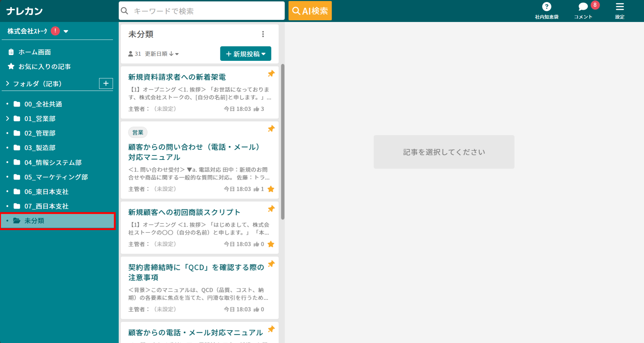Screen dimensions: 644x343
Task: Click the folder icon for 02_管理部
Action: point(17,133)
